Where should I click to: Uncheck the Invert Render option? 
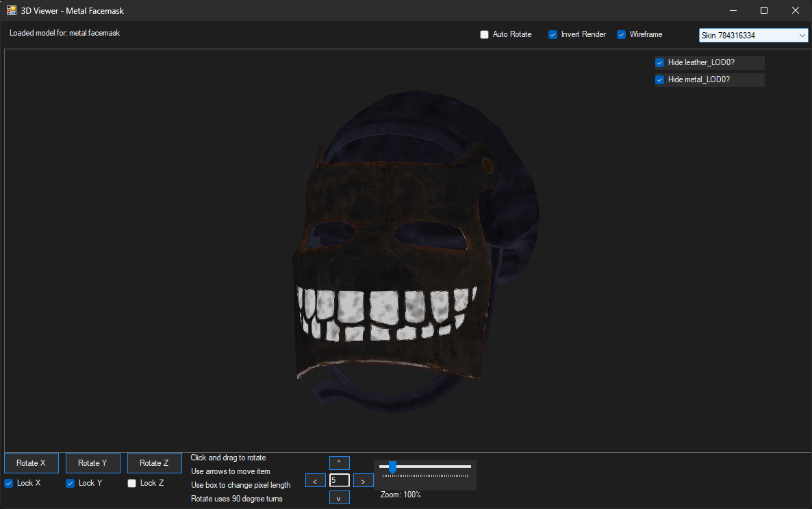tap(553, 35)
